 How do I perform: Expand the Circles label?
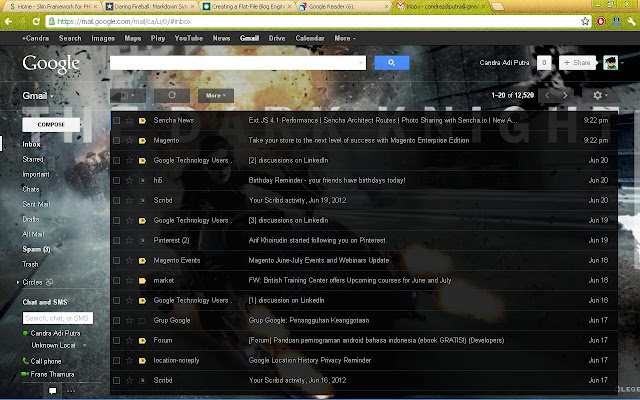tap(18, 282)
